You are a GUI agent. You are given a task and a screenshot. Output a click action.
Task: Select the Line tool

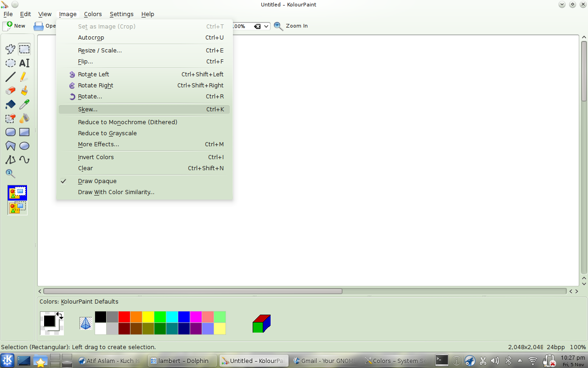point(10,77)
